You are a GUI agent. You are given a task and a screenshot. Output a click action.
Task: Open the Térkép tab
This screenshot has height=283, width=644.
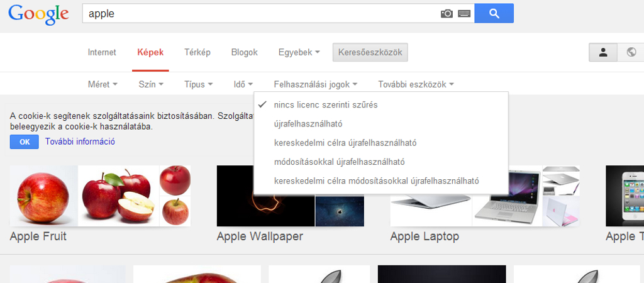point(197,53)
